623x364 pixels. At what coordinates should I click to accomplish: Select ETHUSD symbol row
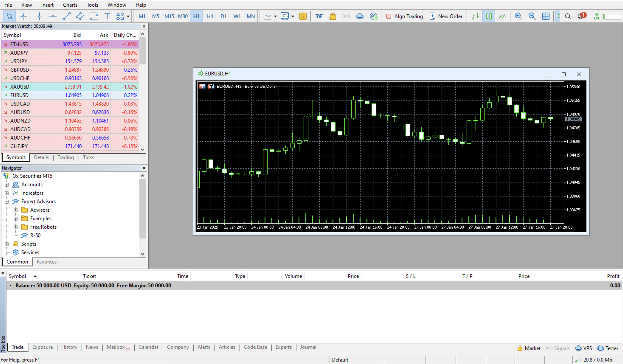[x=70, y=44]
